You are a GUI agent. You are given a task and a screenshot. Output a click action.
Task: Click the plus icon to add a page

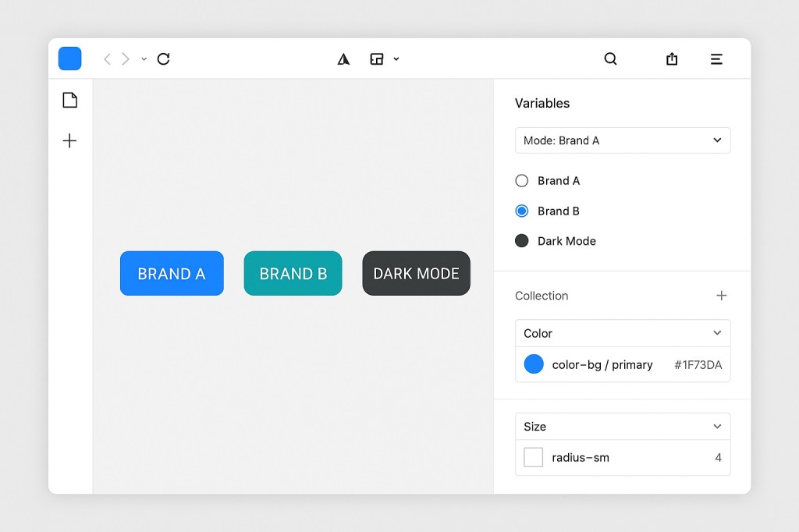click(x=69, y=140)
